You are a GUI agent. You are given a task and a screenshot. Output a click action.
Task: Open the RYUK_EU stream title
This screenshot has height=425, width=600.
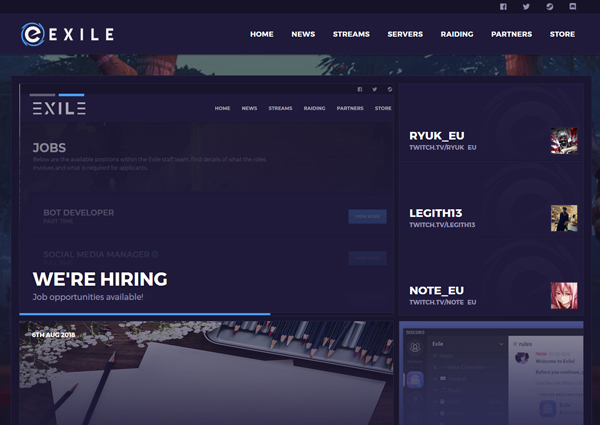click(437, 136)
